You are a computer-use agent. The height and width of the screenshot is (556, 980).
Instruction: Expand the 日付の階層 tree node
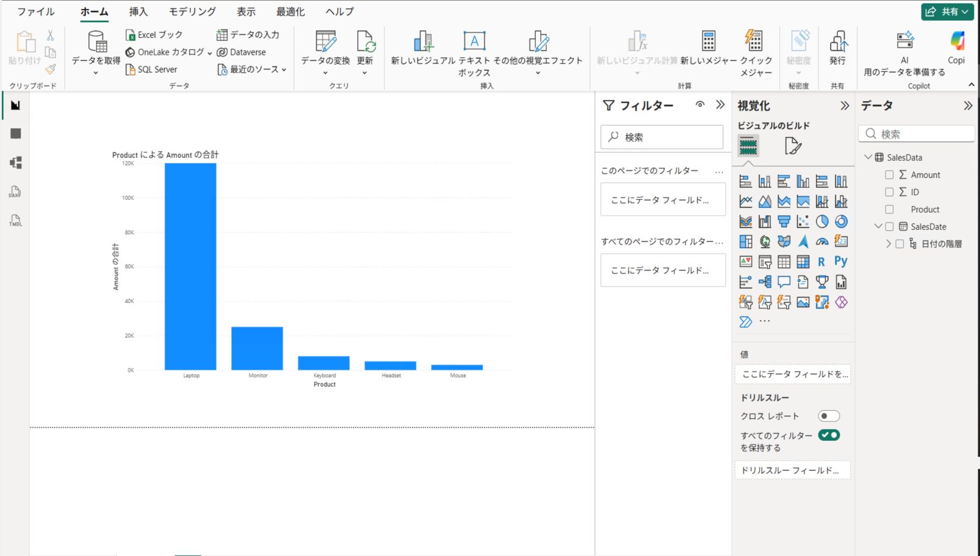point(888,244)
